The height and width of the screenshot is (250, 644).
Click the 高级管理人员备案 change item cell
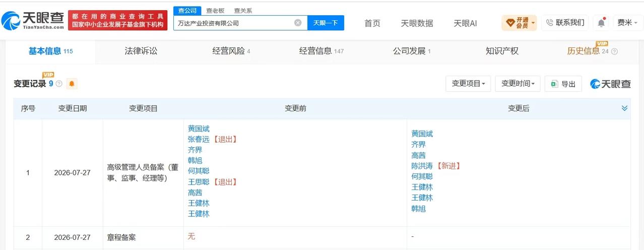pos(143,172)
